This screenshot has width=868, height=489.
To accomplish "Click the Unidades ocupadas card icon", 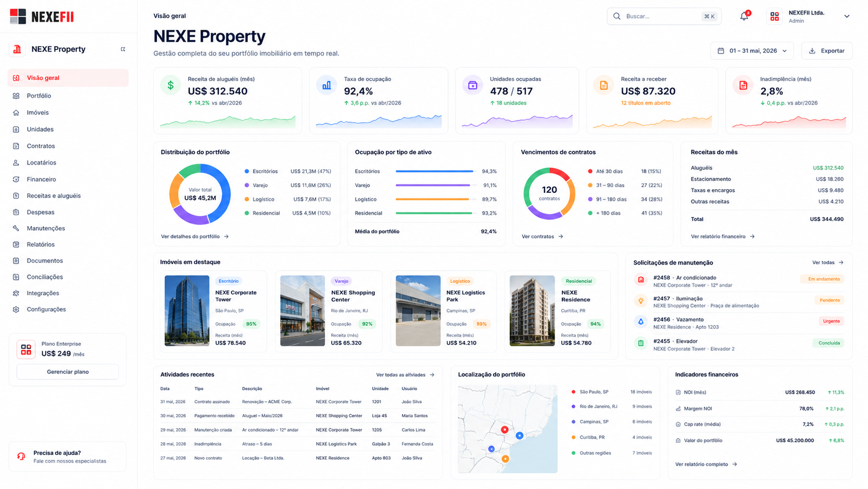I will pyautogui.click(x=472, y=85).
